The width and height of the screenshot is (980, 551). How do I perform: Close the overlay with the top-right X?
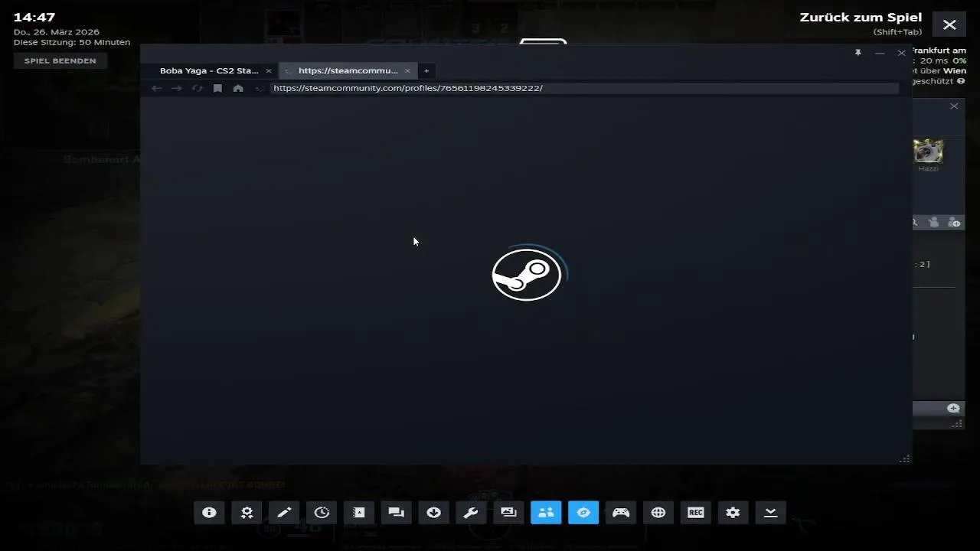click(x=949, y=24)
